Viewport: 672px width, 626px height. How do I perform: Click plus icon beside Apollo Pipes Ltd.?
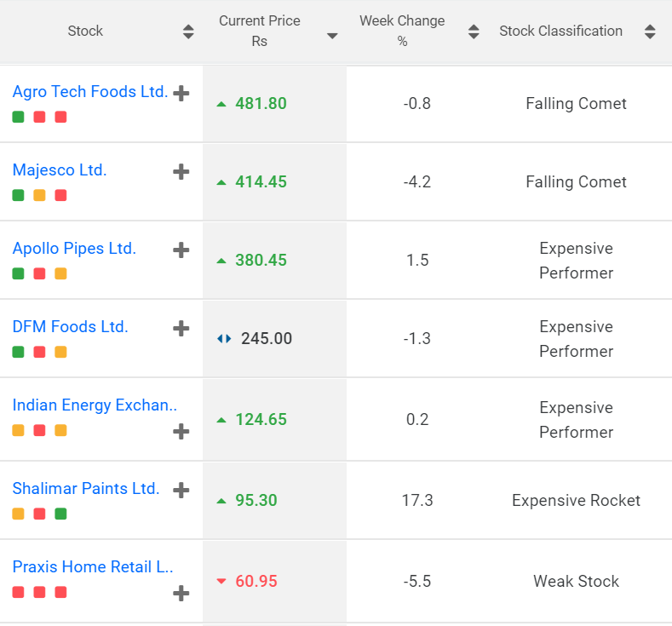tap(181, 250)
